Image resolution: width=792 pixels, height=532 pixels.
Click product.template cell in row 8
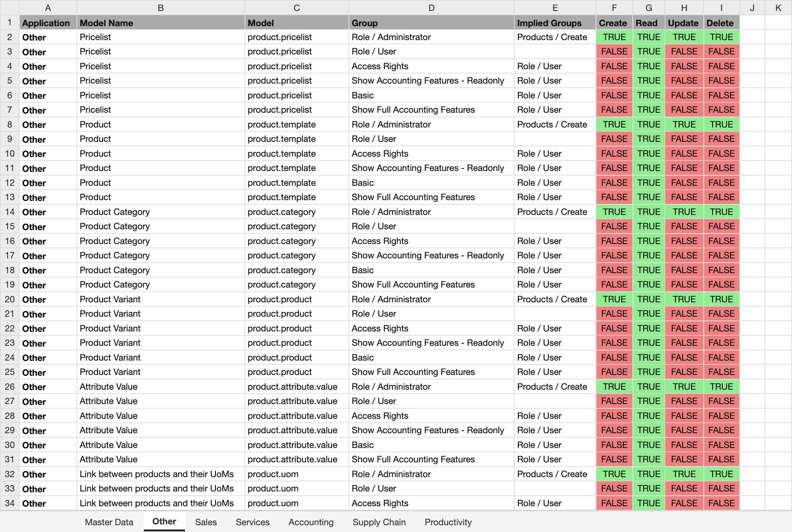tap(297, 125)
